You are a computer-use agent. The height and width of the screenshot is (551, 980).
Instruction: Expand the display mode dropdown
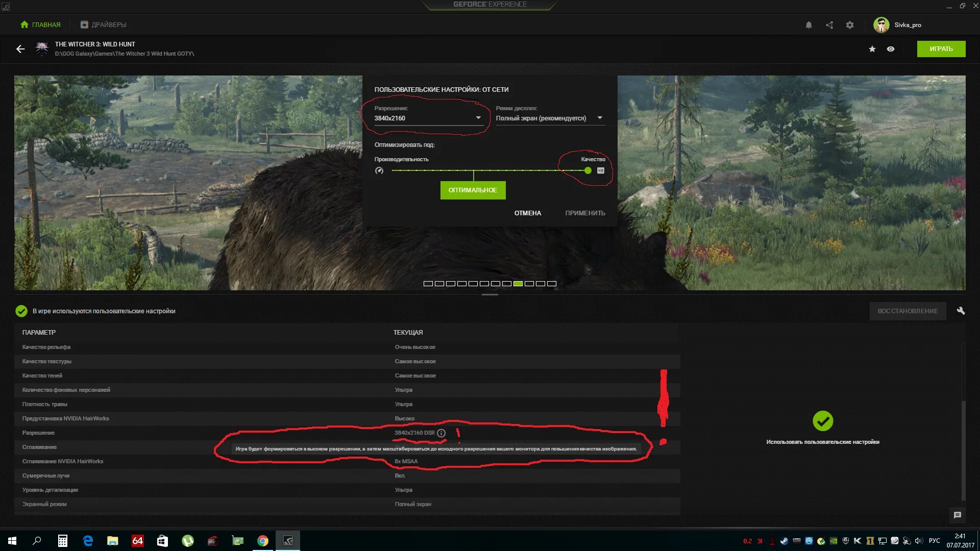[600, 118]
